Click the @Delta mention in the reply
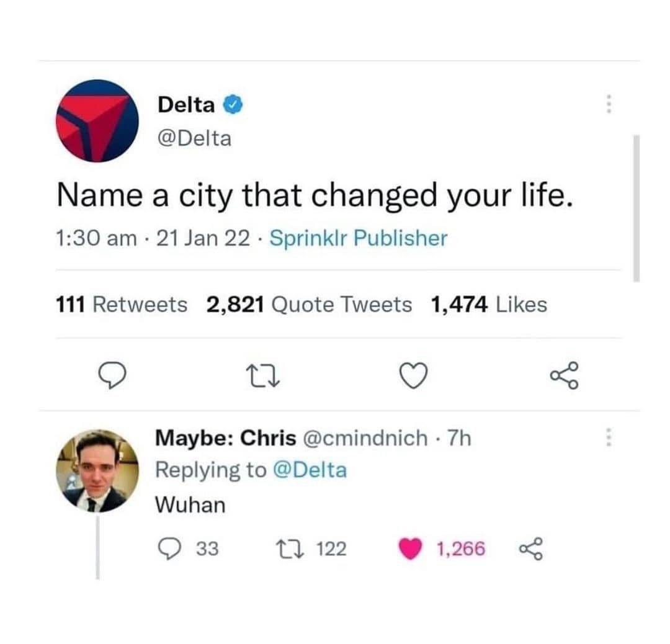Screen dimensions: 670x644 pos(310,470)
